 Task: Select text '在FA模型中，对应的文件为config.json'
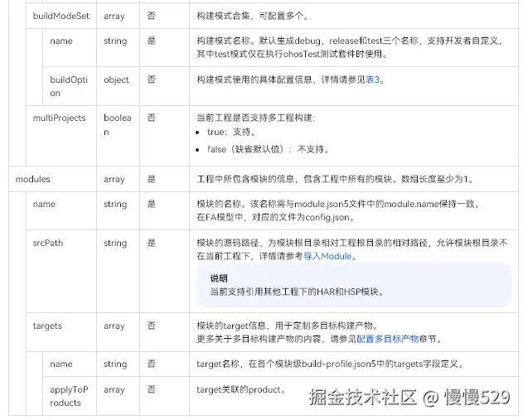click(x=275, y=218)
